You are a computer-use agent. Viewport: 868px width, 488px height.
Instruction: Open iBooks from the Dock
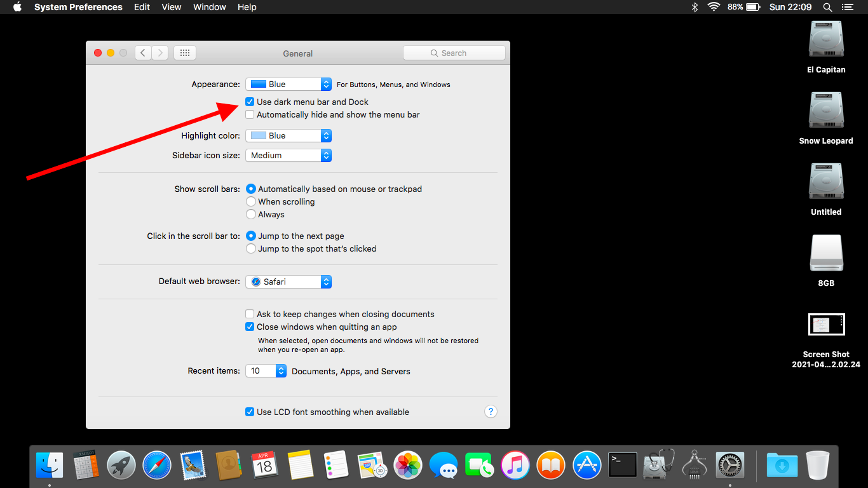click(x=551, y=465)
